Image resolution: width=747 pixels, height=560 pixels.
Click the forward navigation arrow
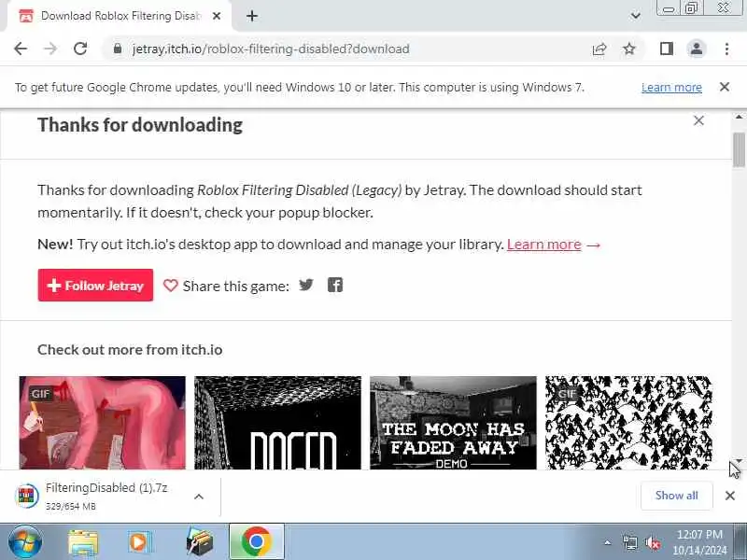point(50,49)
